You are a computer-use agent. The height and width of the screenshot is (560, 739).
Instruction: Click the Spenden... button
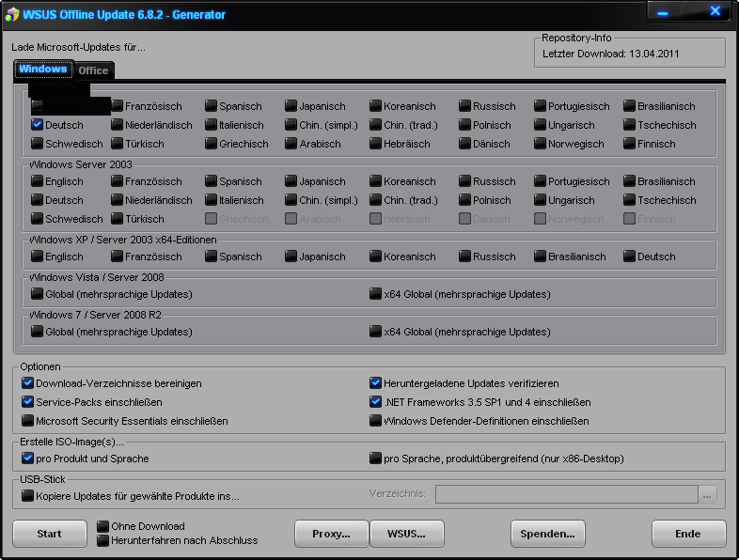pyautogui.click(x=548, y=534)
